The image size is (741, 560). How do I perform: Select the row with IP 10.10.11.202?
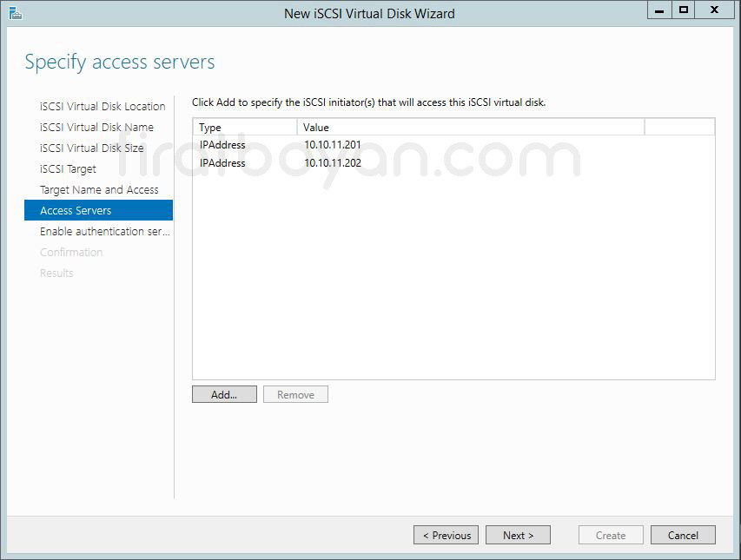point(453,163)
